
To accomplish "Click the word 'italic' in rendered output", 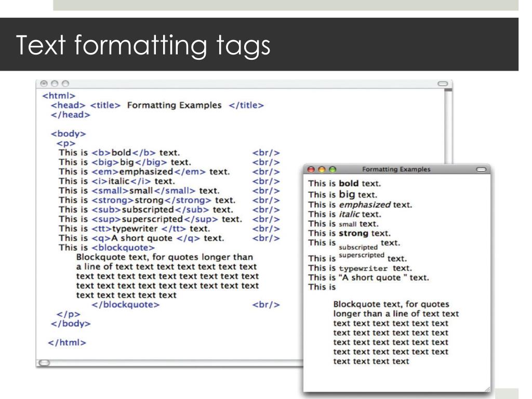I will (349, 215).
